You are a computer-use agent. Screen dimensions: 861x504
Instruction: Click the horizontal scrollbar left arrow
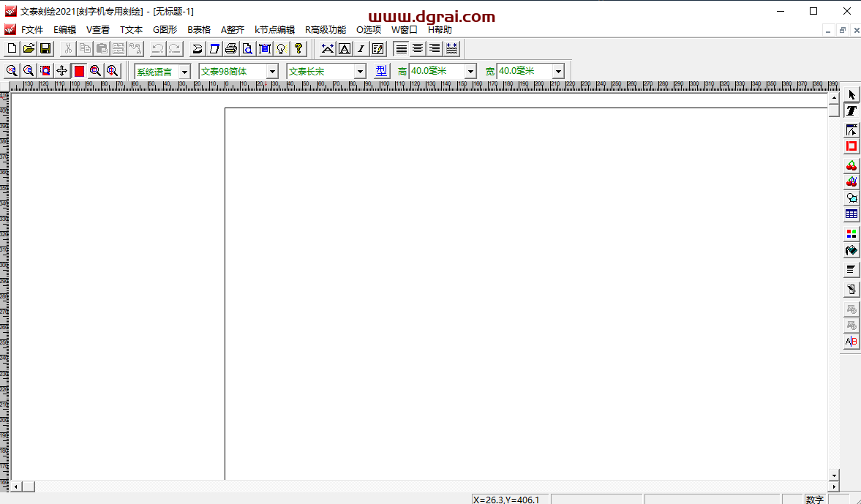tap(16, 486)
